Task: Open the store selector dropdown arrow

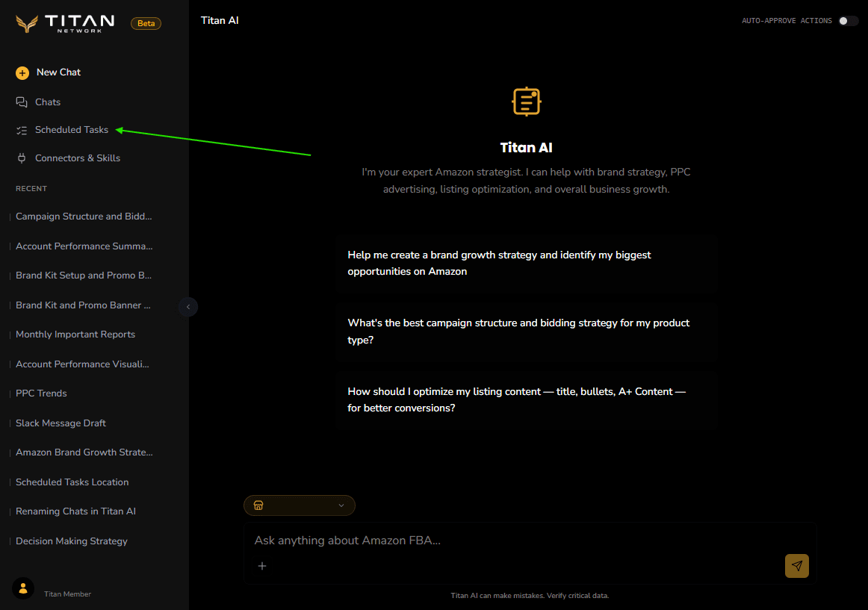Action: [x=341, y=505]
